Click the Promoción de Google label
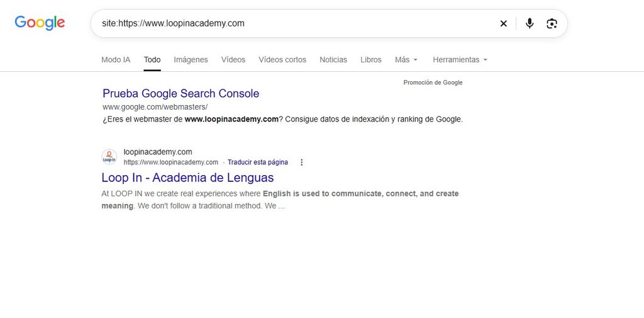 click(433, 82)
